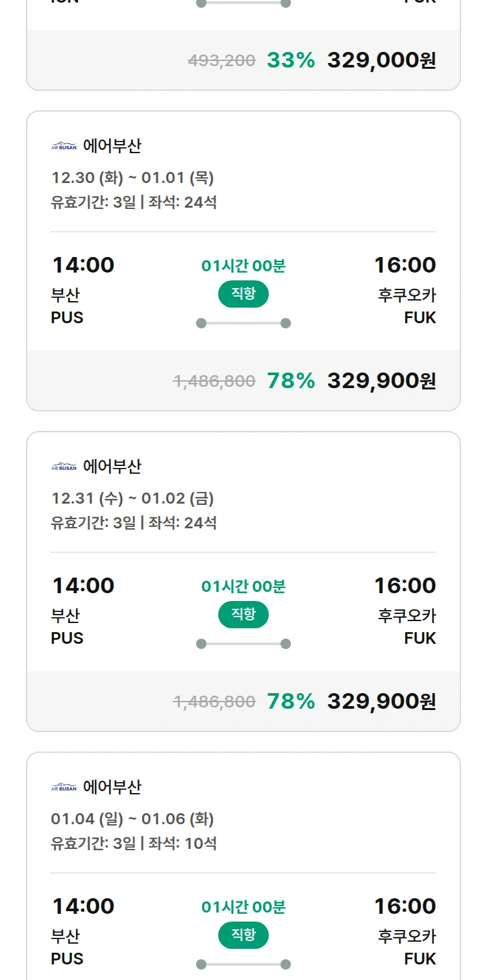This screenshot has height=980, width=487.
Task: Click the crossed-out 1,486,800 price on the 12.31 flight
Action: (x=214, y=702)
